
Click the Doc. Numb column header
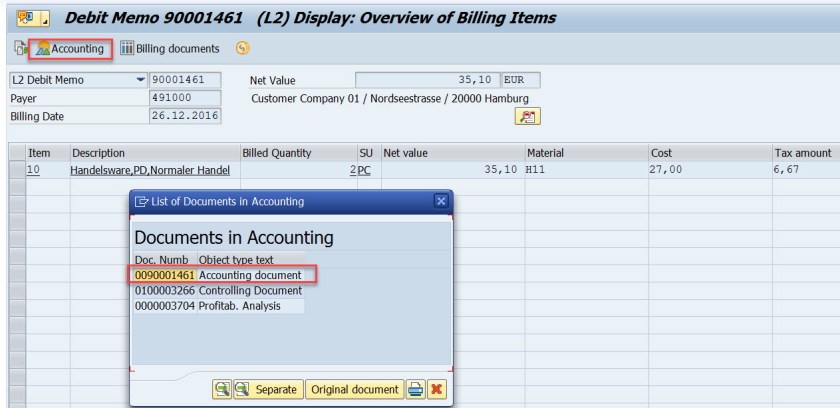[x=165, y=260]
